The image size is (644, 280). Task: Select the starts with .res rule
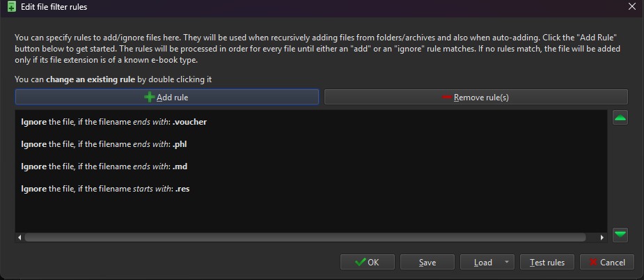click(311, 189)
